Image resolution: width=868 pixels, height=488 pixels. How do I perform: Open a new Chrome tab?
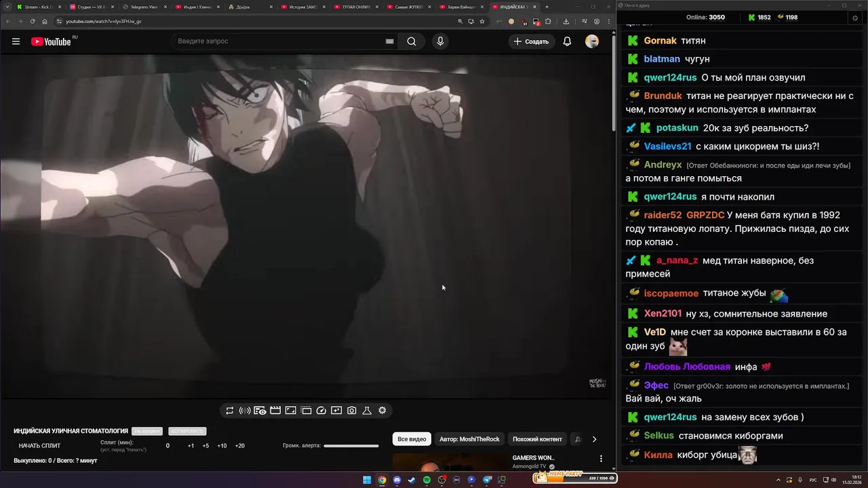(x=546, y=7)
